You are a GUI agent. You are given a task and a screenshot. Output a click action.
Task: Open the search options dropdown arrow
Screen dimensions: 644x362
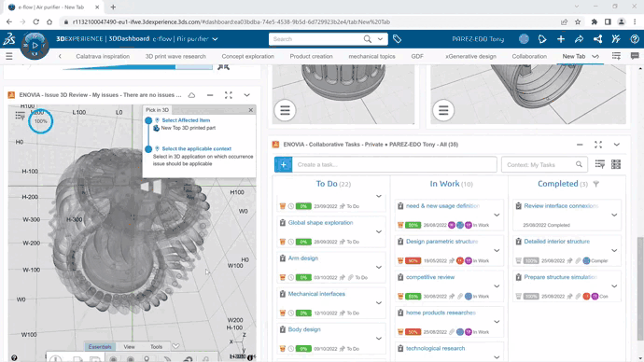click(x=380, y=39)
